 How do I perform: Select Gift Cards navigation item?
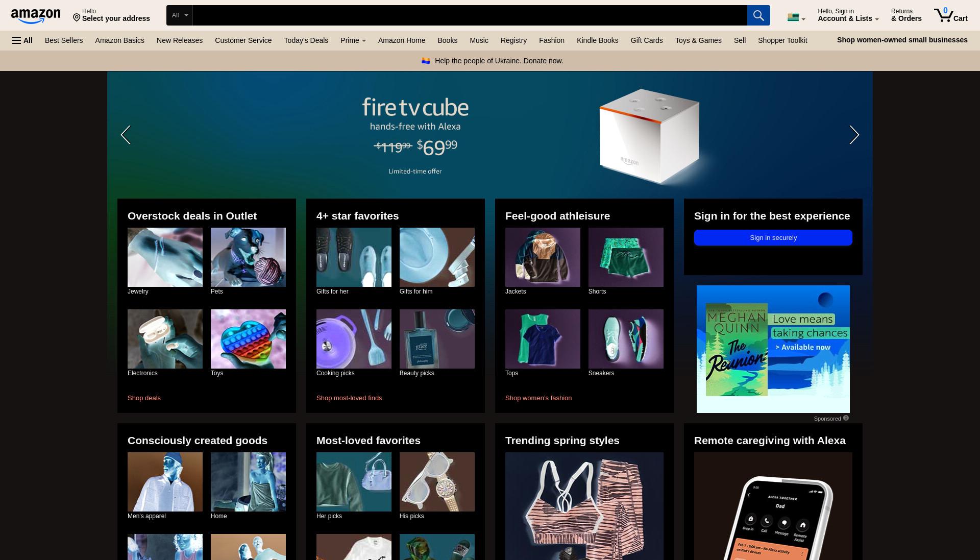pos(646,40)
